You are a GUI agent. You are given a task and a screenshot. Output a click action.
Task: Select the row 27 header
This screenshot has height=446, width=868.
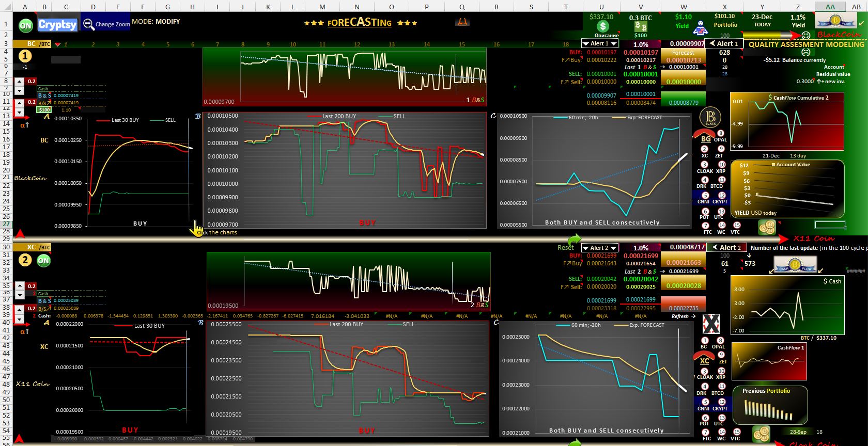pos(6,224)
